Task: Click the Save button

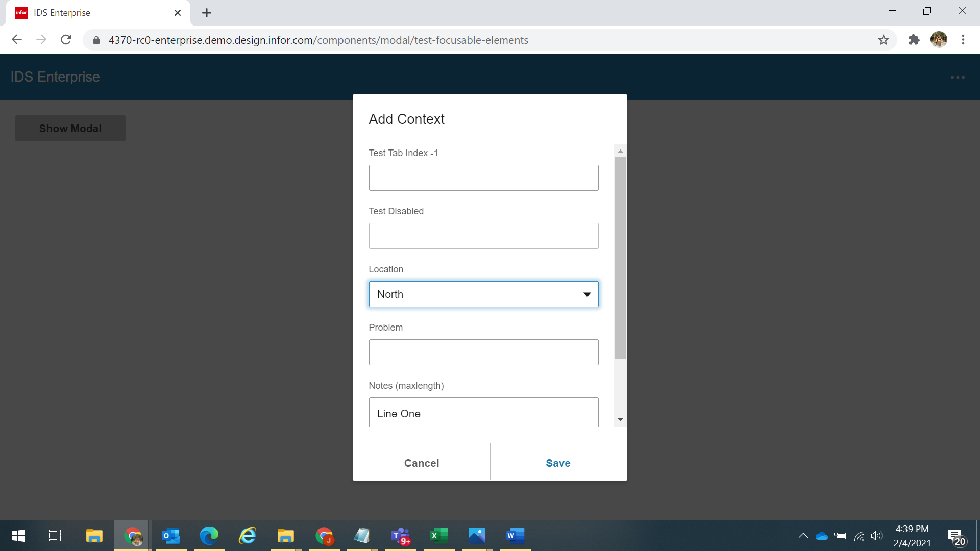Action: [558, 463]
